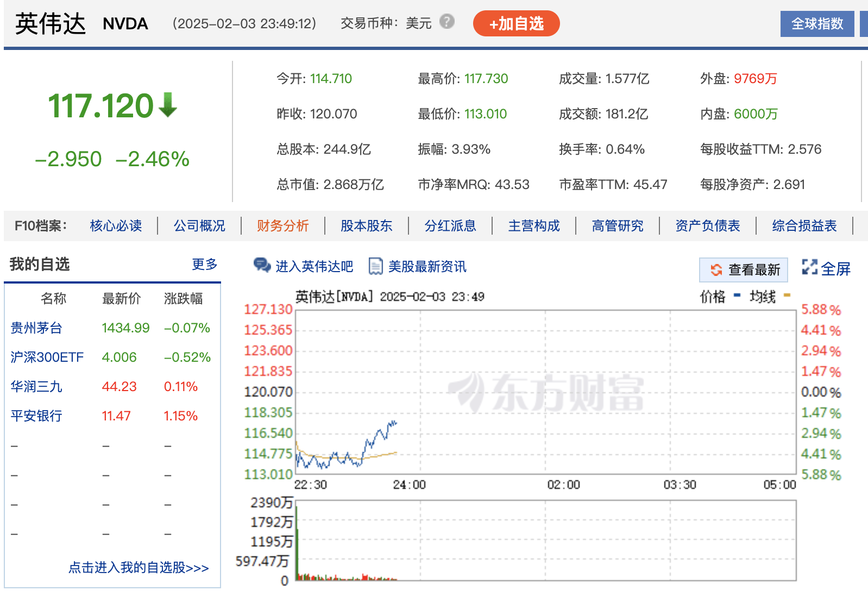Follow the 点击进入我的自选股 link
The width and height of the screenshot is (868, 591).
(139, 568)
